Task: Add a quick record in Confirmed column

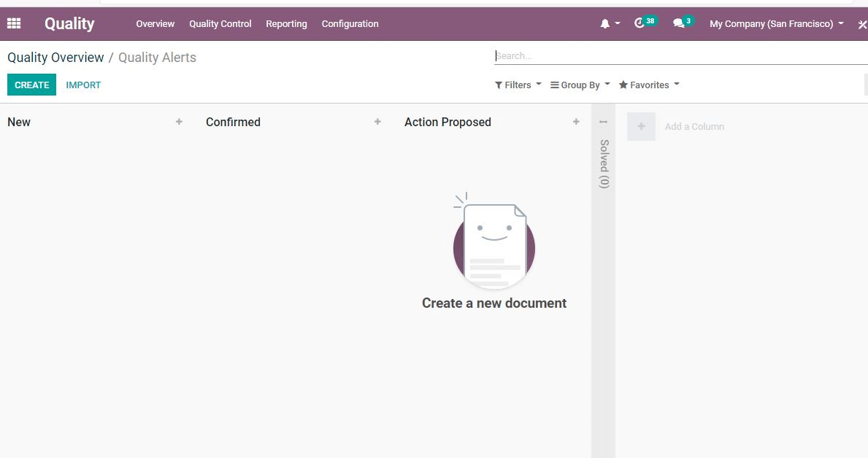Action: tap(377, 122)
